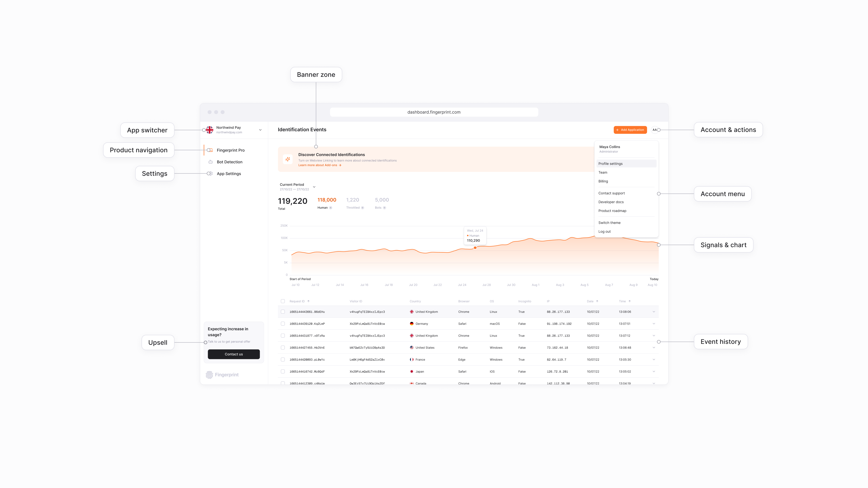Image resolution: width=868 pixels, height=488 pixels.
Task: Click the Northwind Pay UK flag icon
Action: [210, 130]
